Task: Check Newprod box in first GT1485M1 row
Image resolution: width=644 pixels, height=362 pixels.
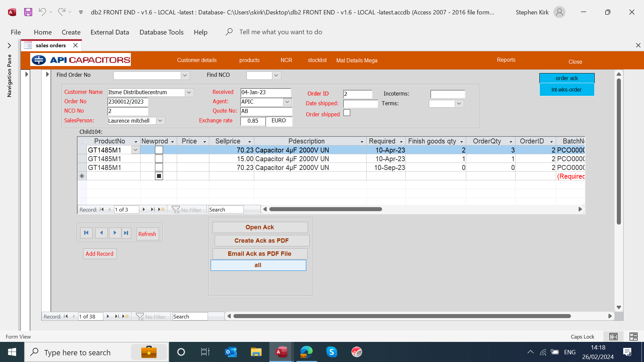Action: 159,150
